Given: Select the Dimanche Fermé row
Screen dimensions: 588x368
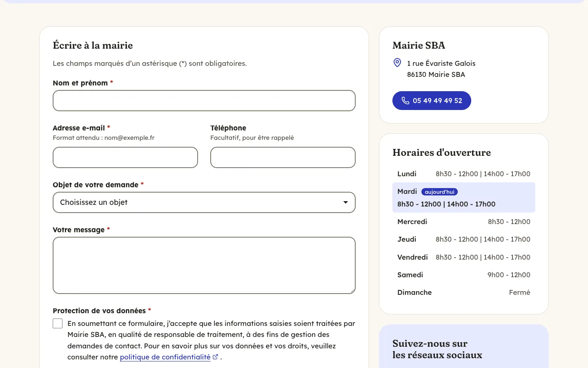Looking at the screenshot, I should [464, 292].
